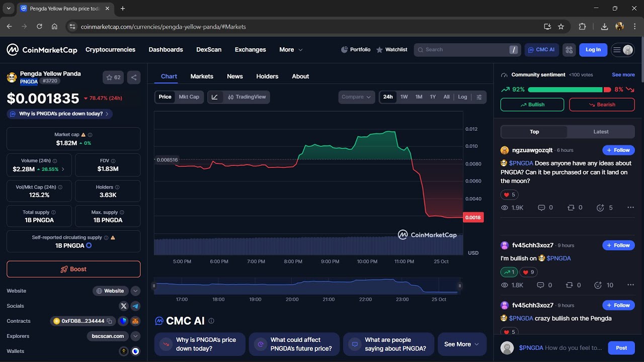
Task: Open the Holders tab
Action: pos(267,76)
